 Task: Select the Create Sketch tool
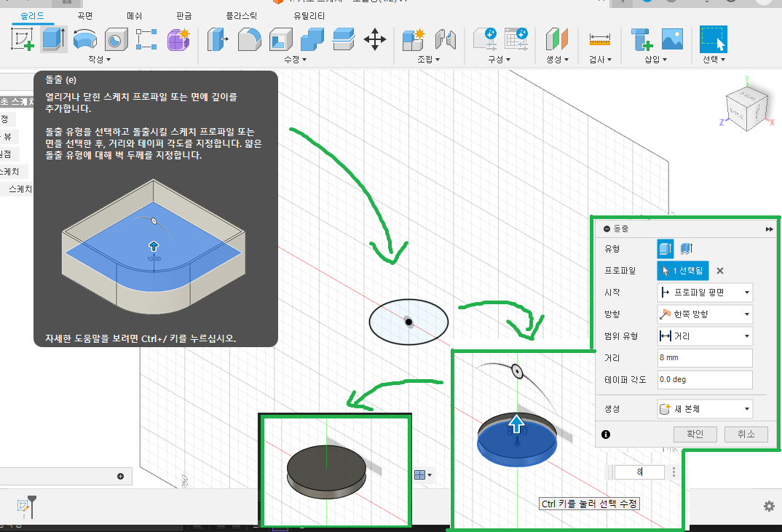[23, 39]
